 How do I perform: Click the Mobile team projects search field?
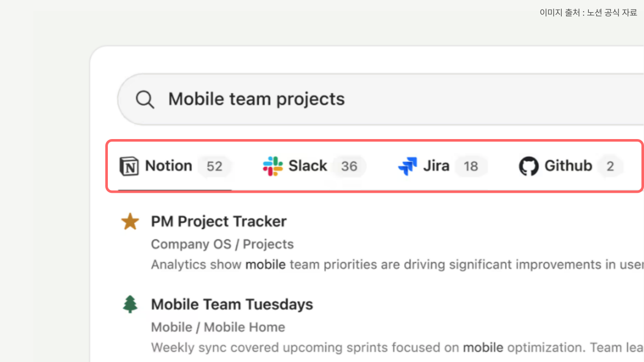point(381,99)
